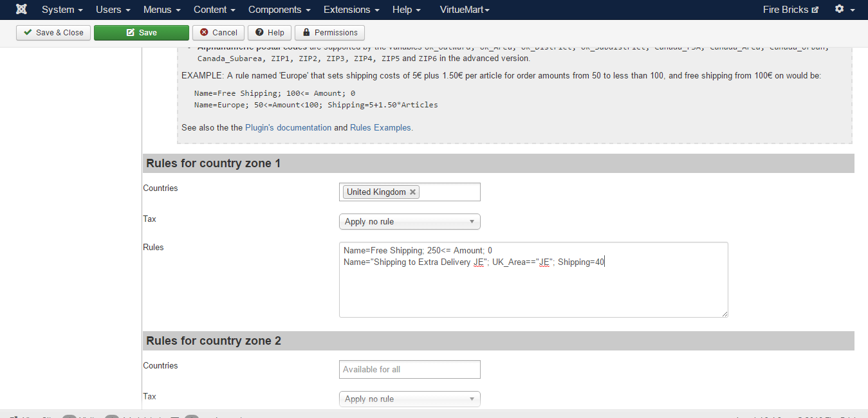Screen dimensions: 868x418
Task: Open the VirtueMart menu
Action: (464, 10)
